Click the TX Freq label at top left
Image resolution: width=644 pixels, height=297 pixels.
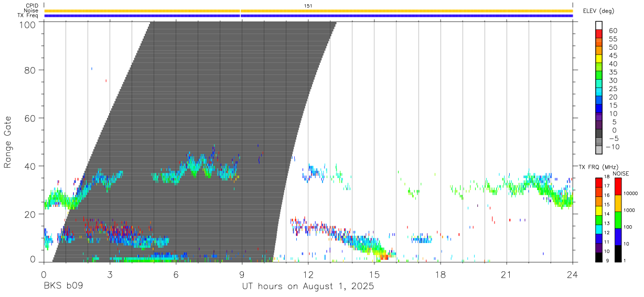[x=28, y=15]
